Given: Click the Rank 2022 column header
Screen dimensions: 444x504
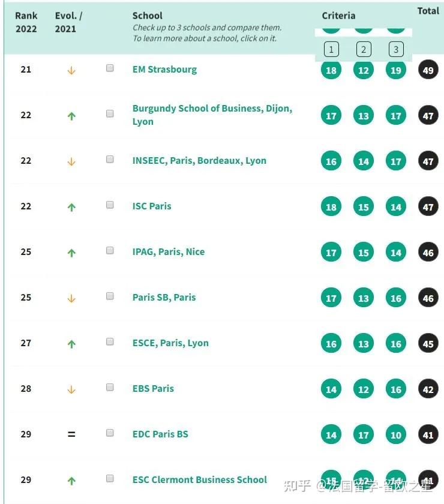Looking at the screenshot, I should pos(26,22).
